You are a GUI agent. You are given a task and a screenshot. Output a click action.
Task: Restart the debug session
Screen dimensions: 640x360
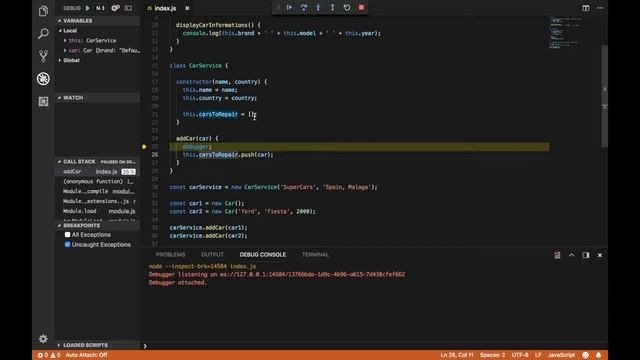click(x=347, y=7)
